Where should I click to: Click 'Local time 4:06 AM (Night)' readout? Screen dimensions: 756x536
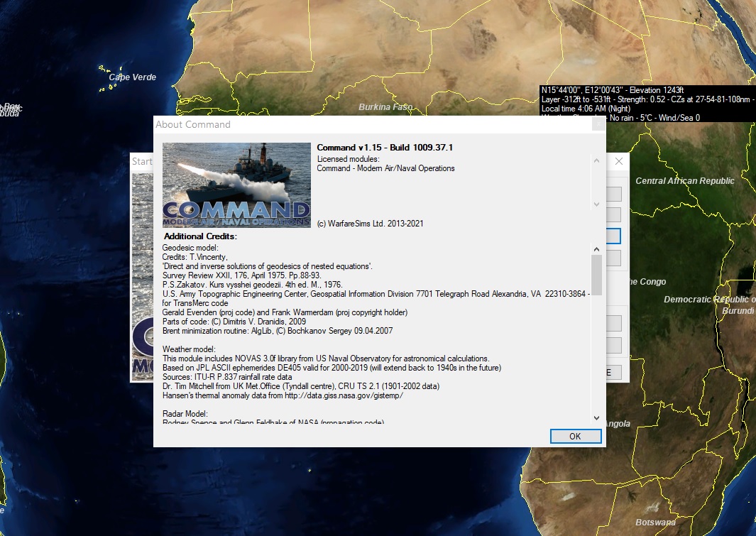pos(586,109)
